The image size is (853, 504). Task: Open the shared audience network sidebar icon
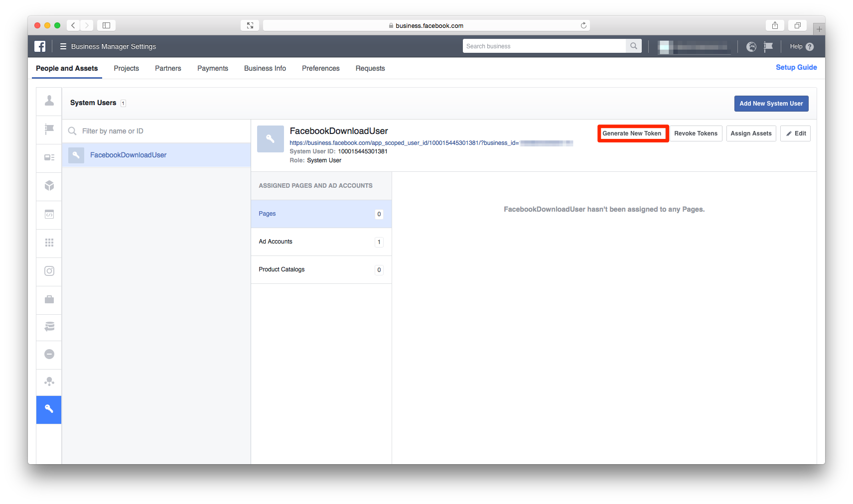coord(49,382)
